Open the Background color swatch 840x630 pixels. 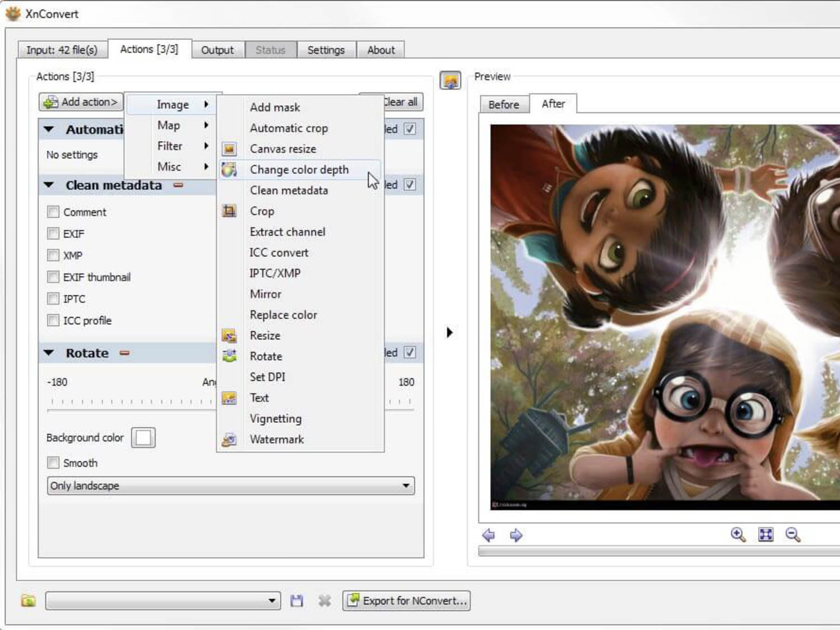143,438
